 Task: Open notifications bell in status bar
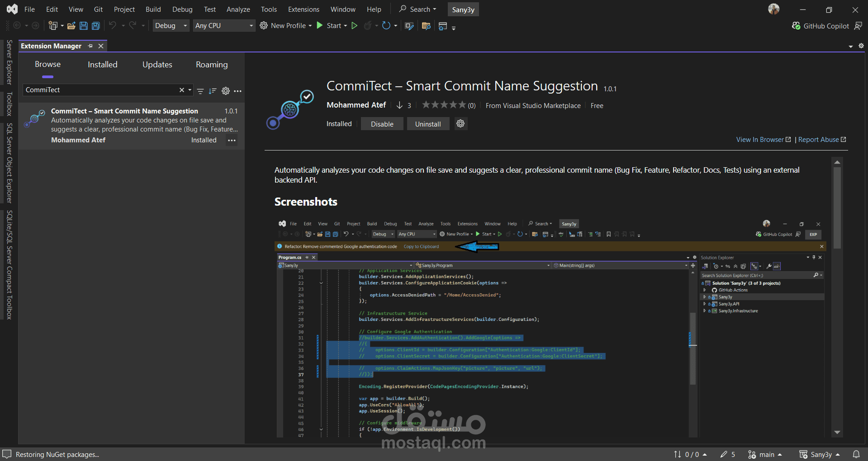(856, 454)
